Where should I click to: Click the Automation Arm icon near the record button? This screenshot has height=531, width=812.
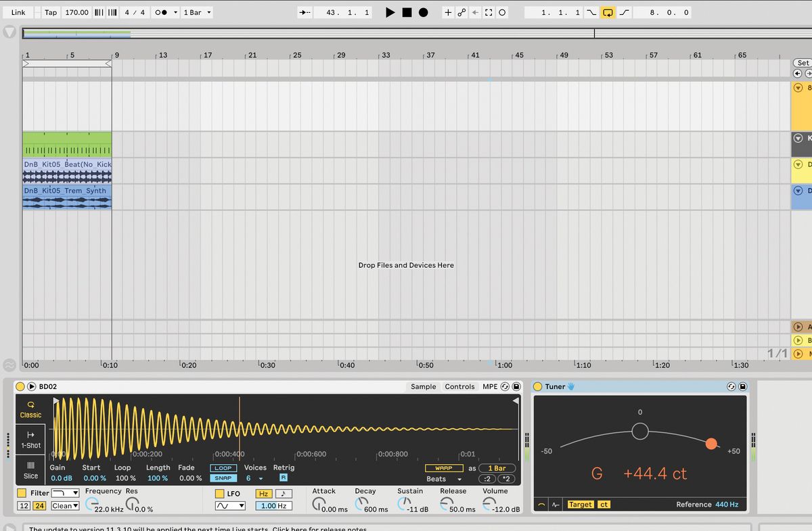coord(462,11)
